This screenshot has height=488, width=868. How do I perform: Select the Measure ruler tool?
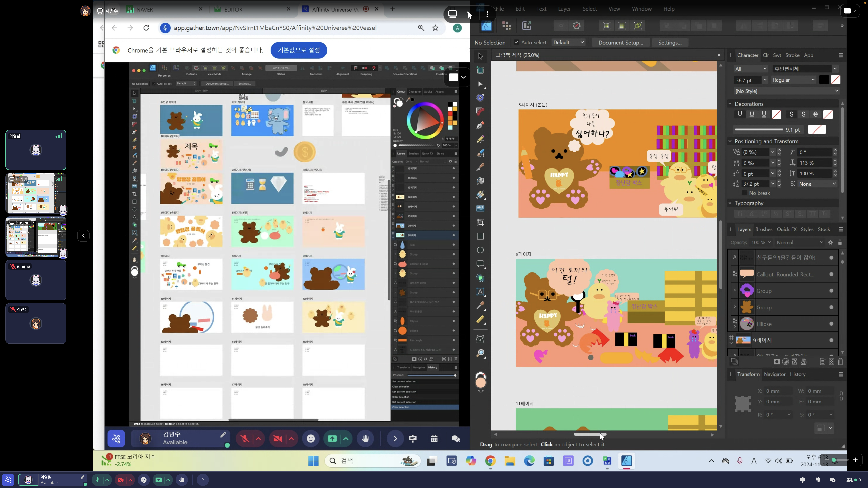(x=480, y=319)
